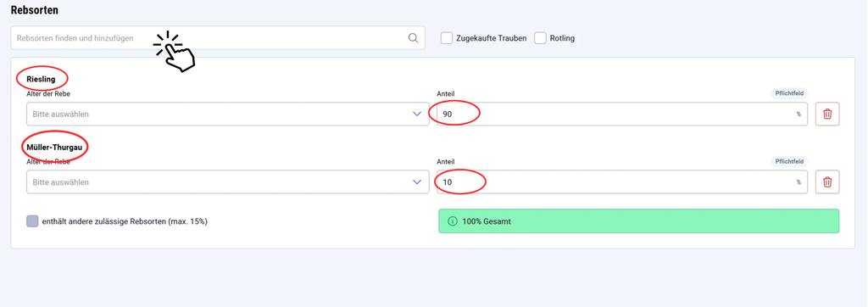Viewport: 868px width, 307px height.
Task: Click the Müller-Thurgau variety name
Action: (x=54, y=148)
